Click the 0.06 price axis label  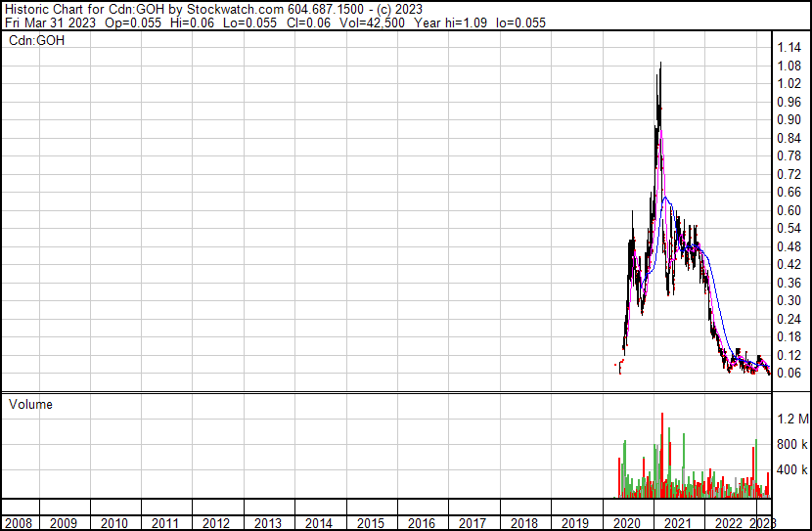pyautogui.click(x=789, y=373)
